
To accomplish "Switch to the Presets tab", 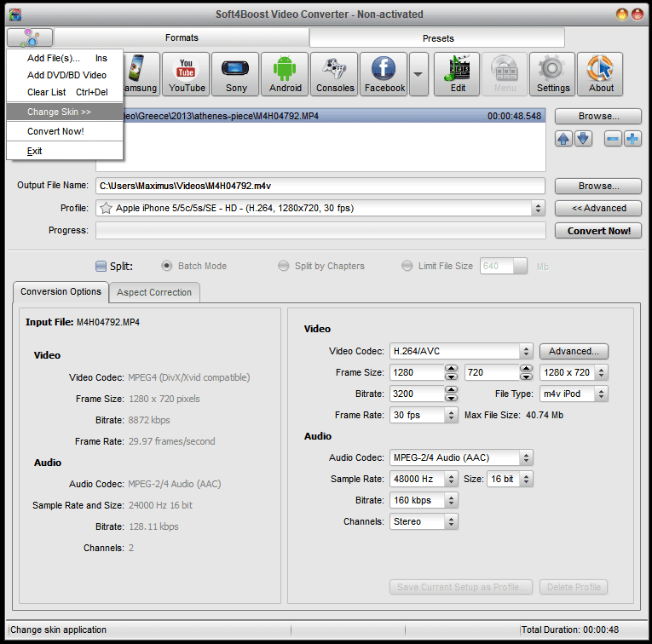I will pyautogui.click(x=437, y=38).
